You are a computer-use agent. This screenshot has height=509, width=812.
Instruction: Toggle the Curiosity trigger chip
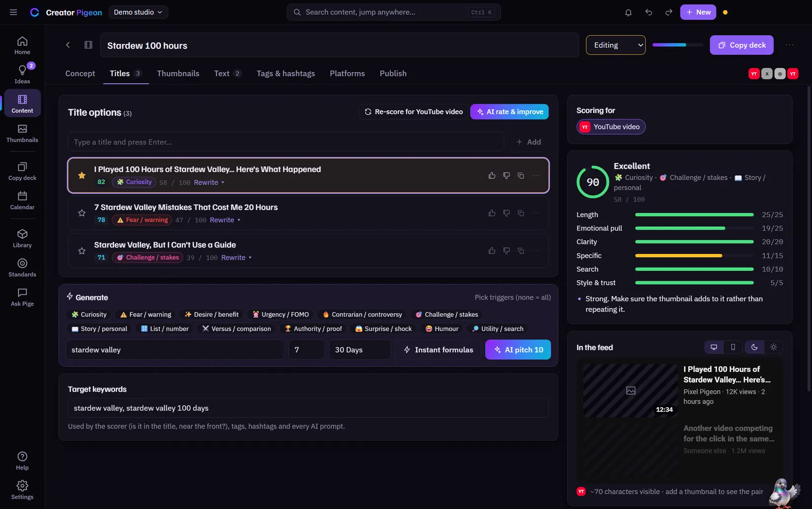click(89, 315)
